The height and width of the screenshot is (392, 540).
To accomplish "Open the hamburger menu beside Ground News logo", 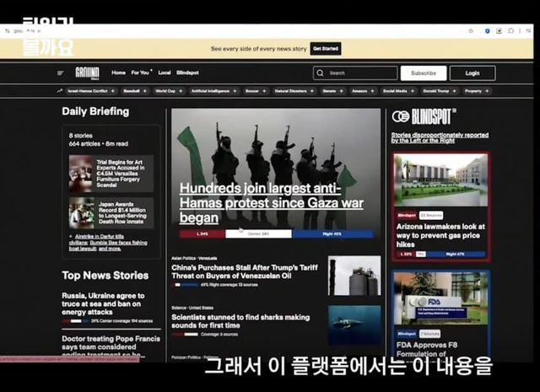I will [x=61, y=73].
